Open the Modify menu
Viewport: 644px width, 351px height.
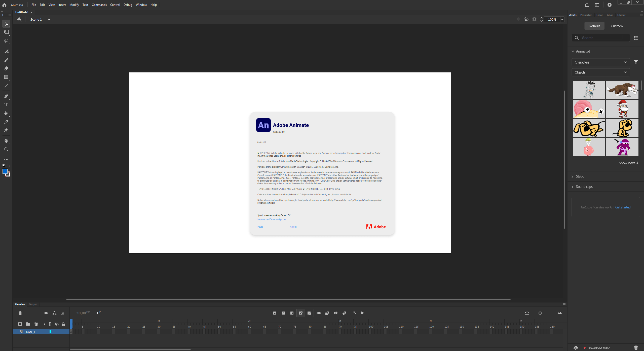(x=74, y=5)
